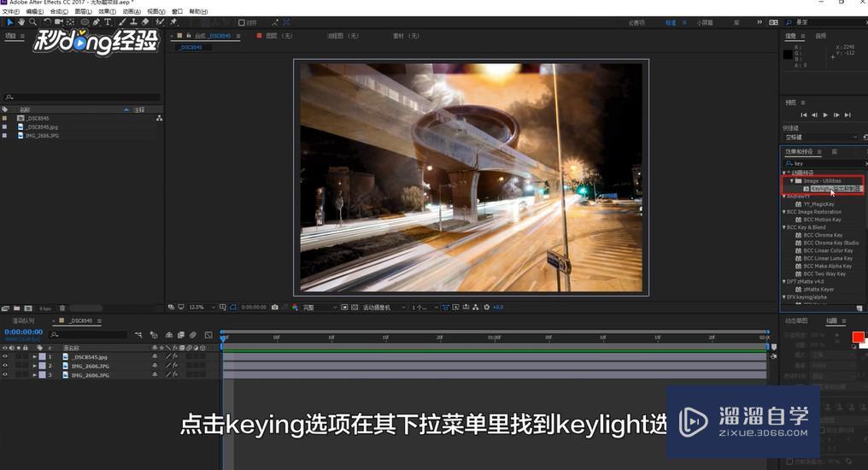Open the composition mini-flowchart icon in timeline

point(138,335)
